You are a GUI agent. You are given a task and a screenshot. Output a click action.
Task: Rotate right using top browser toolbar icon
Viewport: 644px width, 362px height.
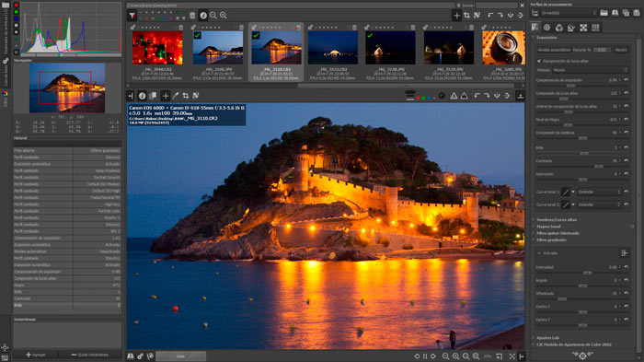pyautogui.click(x=500, y=16)
